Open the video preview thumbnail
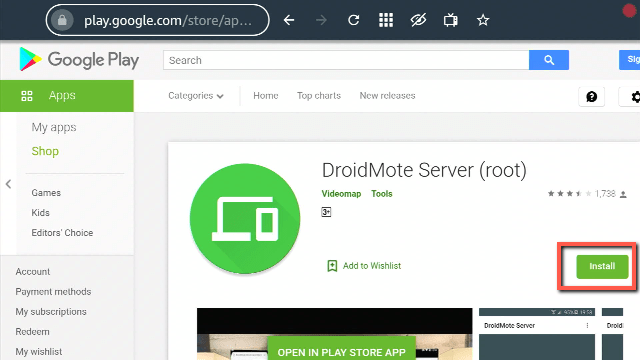The height and width of the screenshot is (360, 640). (335, 334)
